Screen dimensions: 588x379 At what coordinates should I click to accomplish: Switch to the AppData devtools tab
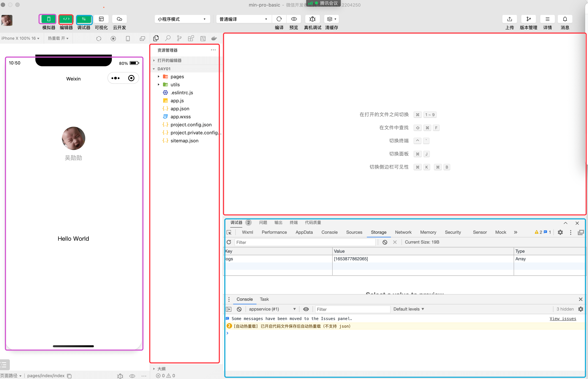(x=304, y=232)
